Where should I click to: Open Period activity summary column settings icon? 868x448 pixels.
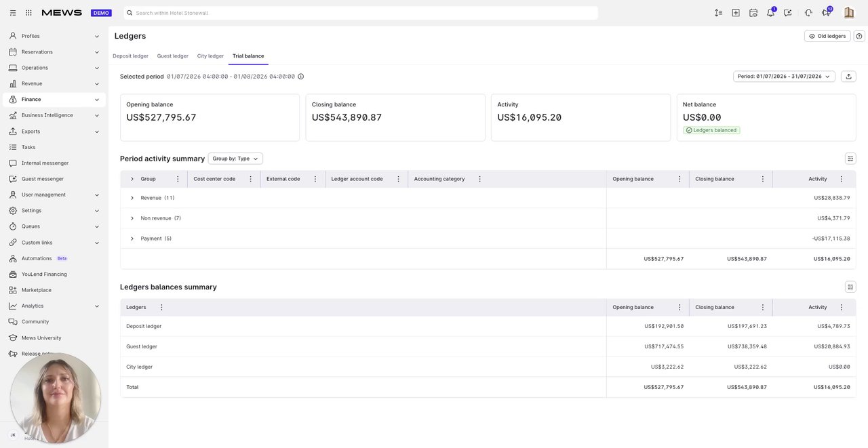[850, 159]
